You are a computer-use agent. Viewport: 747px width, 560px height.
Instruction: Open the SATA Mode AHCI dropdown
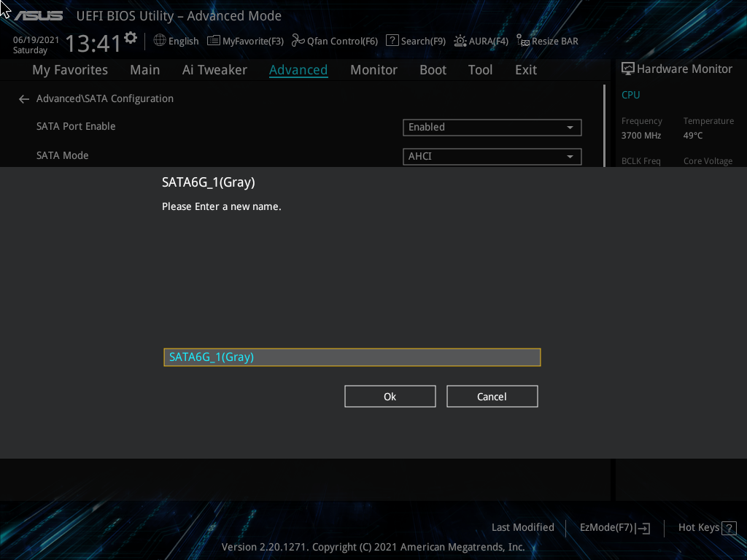pos(492,156)
